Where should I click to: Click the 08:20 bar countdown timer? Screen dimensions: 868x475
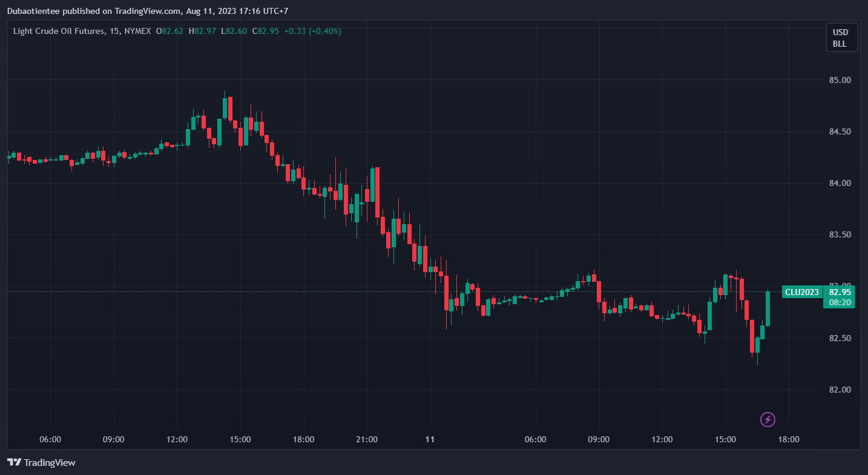[x=840, y=302]
